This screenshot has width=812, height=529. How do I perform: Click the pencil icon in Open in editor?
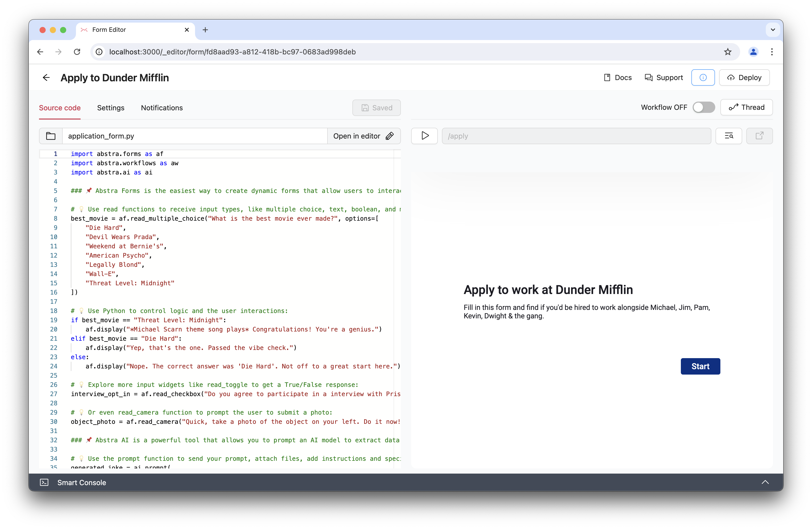click(390, 136)
